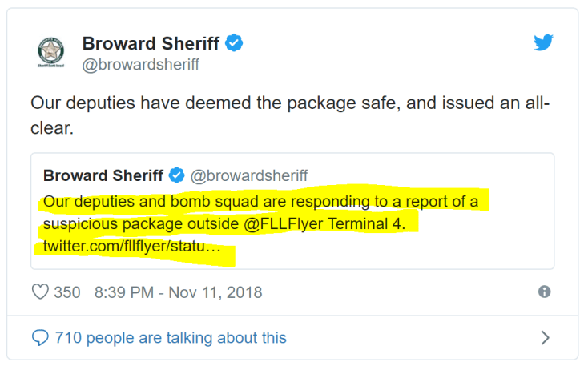This screenshot has width=588, height=366.
Task: Click the Broward Sheriff profile avatar
Action: tap(52, 53)
